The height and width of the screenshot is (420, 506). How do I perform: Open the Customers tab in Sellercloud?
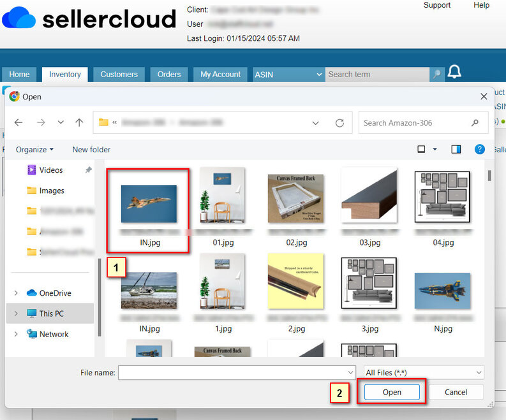tap(119, 75)
